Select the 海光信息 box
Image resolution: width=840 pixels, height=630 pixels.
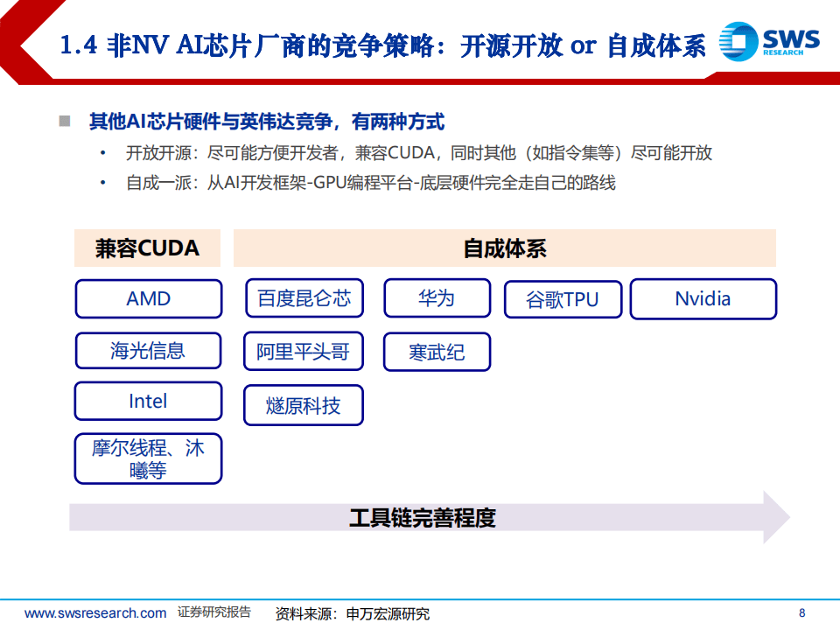[x=149, y=351]
